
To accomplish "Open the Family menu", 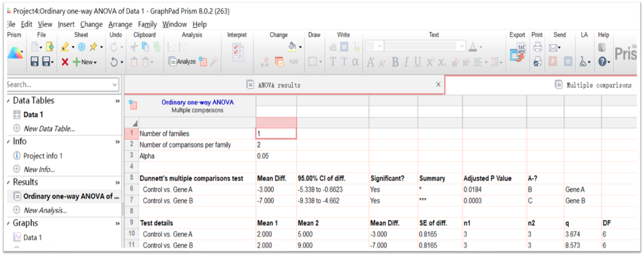I will [147, 24].
